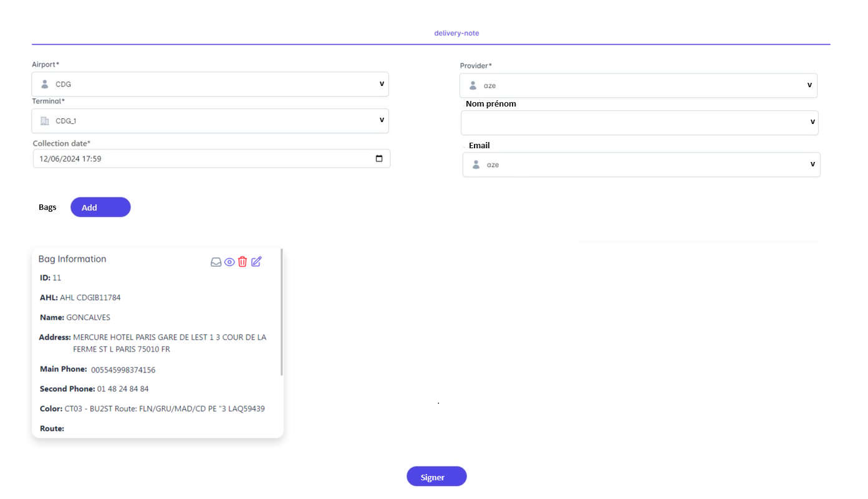Click the building icon in Terminal field
The height and width of the screenshot is (499, 868).
click(44, 121)
